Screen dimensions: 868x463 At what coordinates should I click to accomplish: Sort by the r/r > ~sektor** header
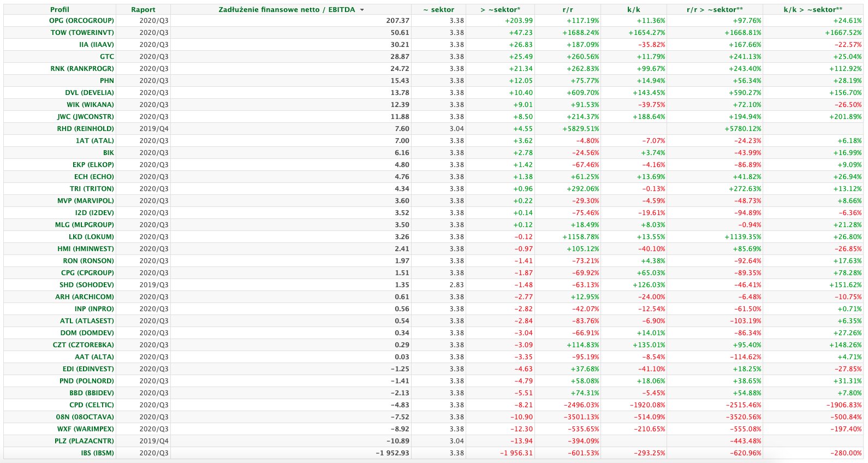[715, 9]
